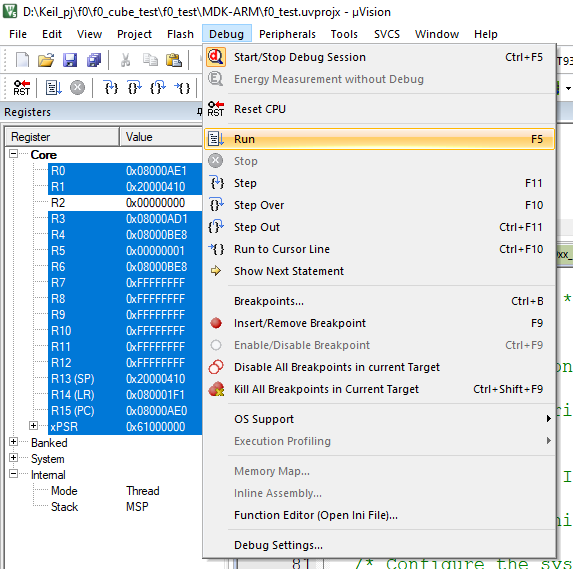Click the Save All toolbar icon

tap(94, 60)
